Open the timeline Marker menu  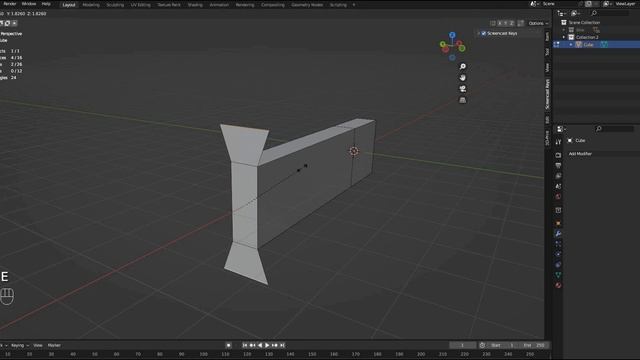pyautogui.click(x=54, y=345)
